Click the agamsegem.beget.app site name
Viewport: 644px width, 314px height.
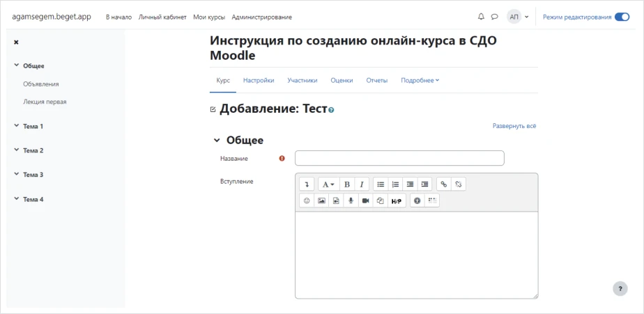(x=52, y=17)
